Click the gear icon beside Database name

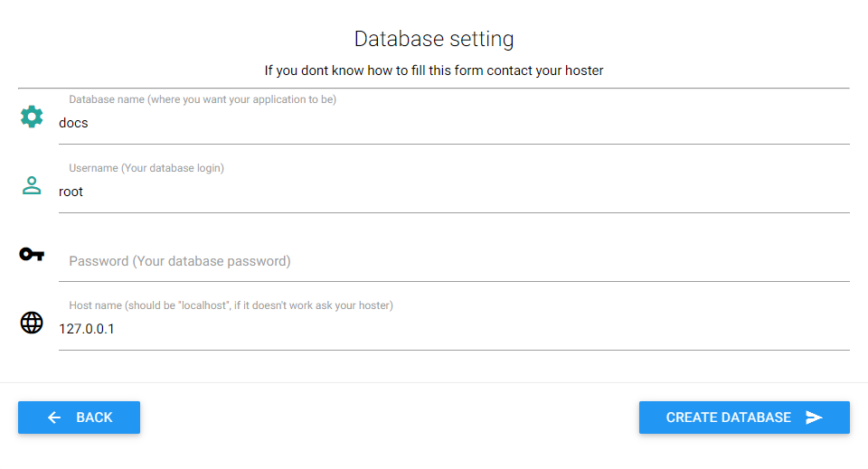(x=32, y=116)
